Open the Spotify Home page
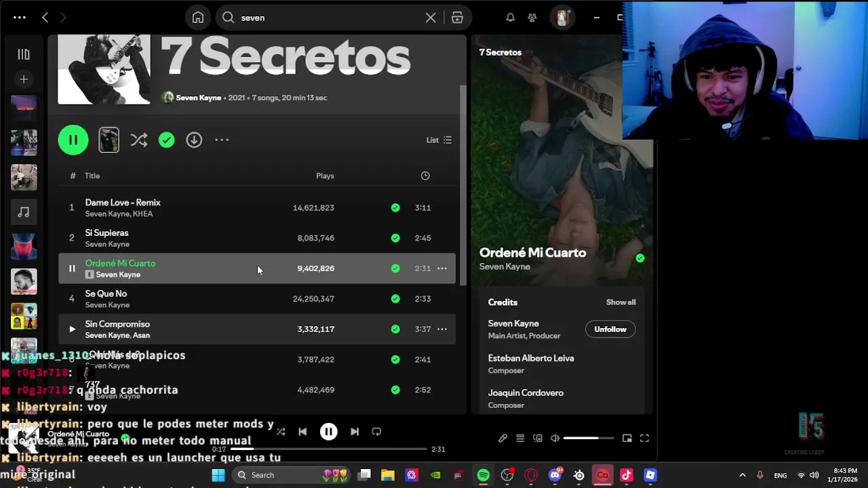This screenshot has height=488, width=868. [198, 18]
